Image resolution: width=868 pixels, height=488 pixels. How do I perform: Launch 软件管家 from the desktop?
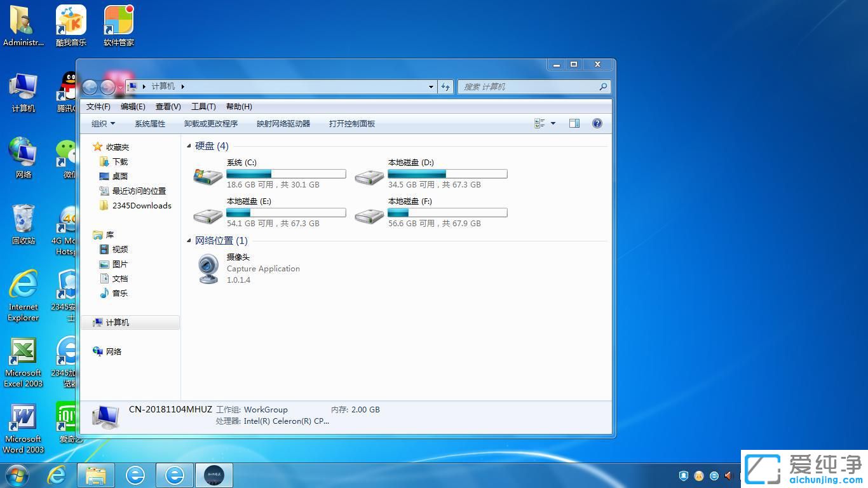pos(118,25)
